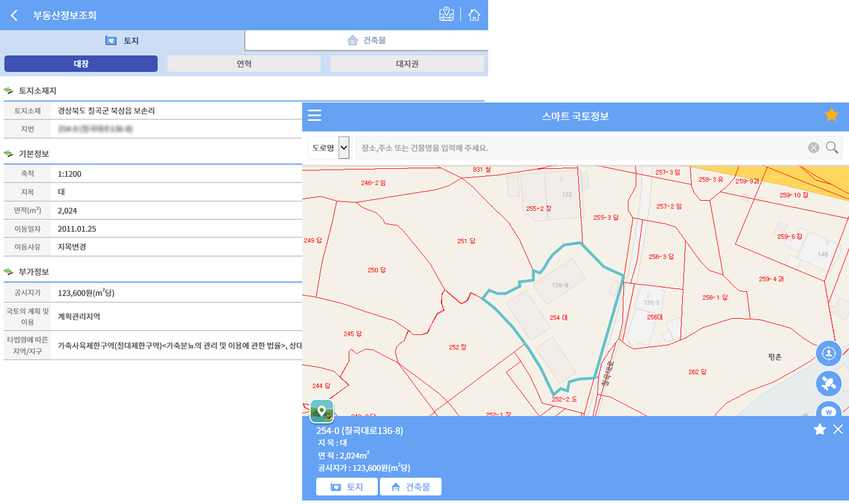Bookmark parcel 254-0 with white star
The width and height of the screenshot is (849, 504).
coord(819,430)
